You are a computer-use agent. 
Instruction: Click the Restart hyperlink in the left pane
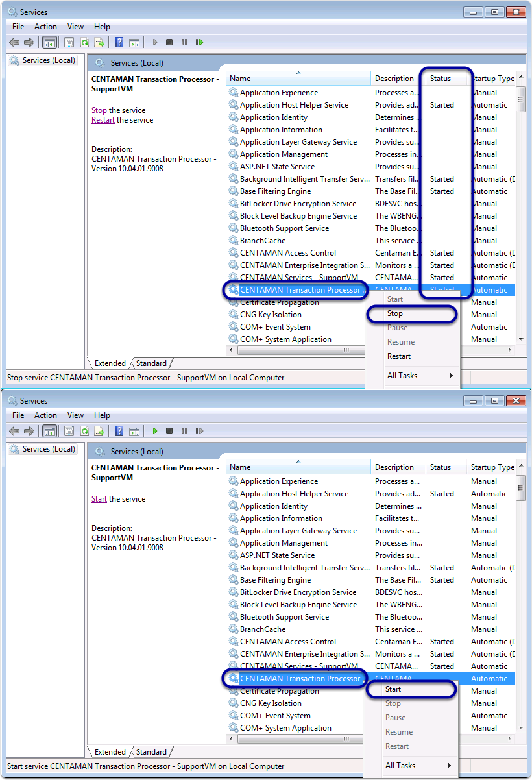pos(103,120)
